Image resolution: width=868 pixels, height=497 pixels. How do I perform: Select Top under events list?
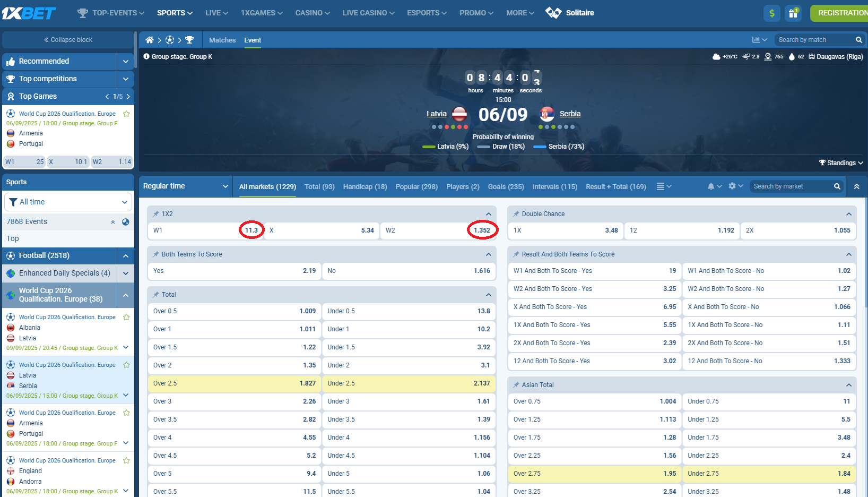(x=13, y=238)
